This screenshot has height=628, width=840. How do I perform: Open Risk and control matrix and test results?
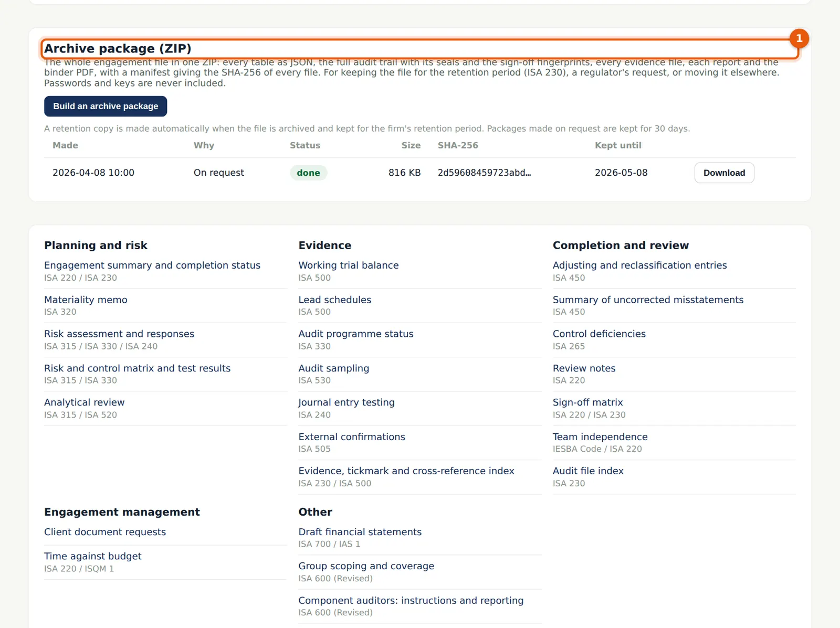(x=138, y=368)
